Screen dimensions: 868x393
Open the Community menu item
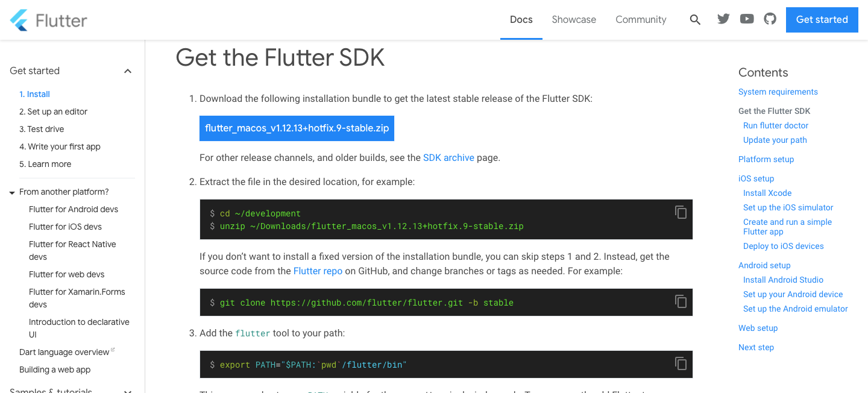pos(641,19)
